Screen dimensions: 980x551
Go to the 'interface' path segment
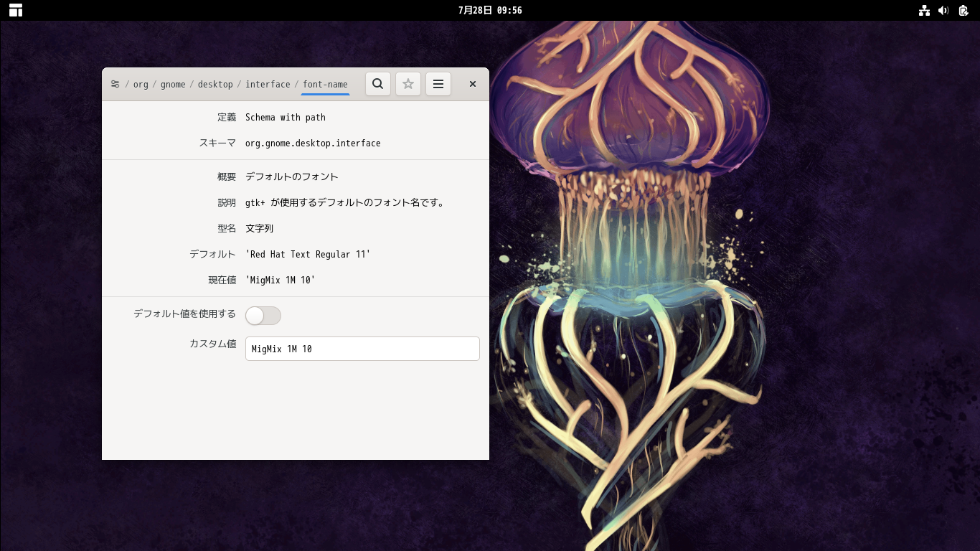point(268,84)
